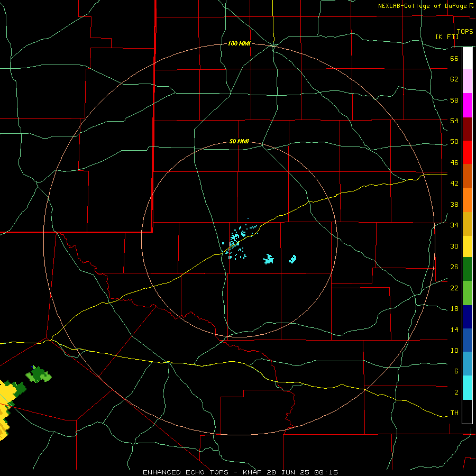
Task: Click the '22' legend value
Action: pyautogui.click(x=454, y=288)
